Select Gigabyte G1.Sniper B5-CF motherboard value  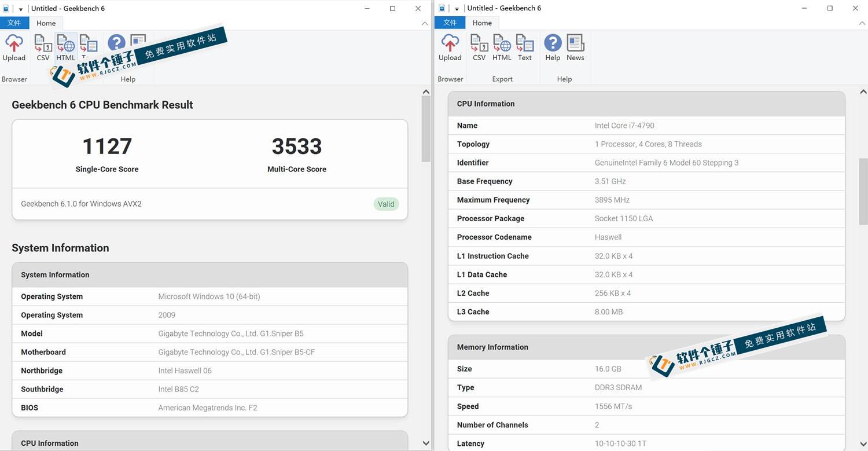coord(237,352)
